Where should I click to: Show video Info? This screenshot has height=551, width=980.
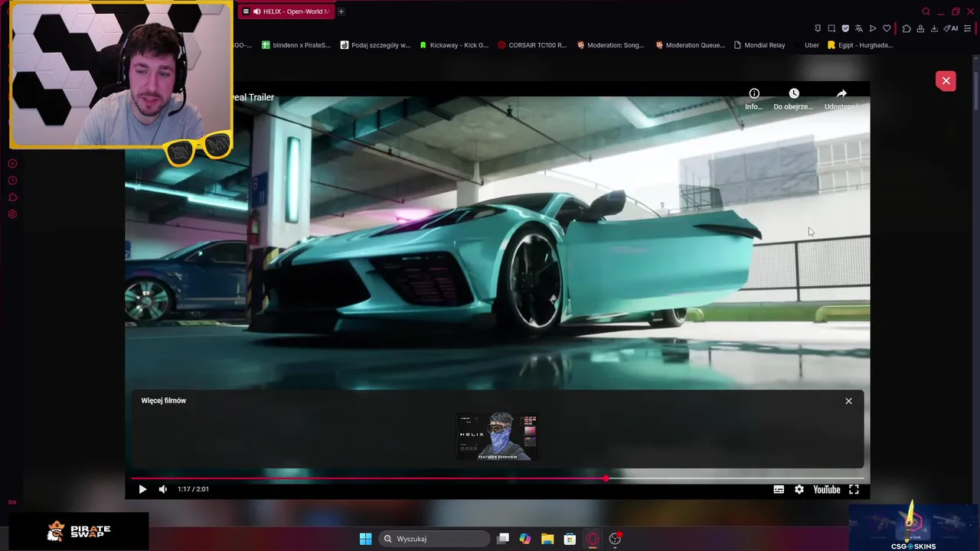[x=754, y=99]
